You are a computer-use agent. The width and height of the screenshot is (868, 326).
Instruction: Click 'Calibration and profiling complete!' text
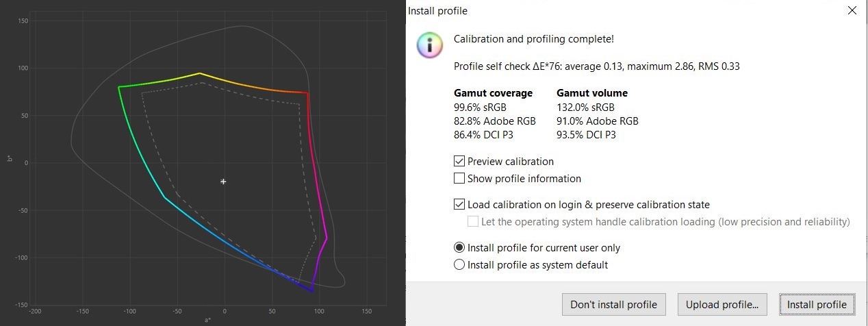point(534,40)
